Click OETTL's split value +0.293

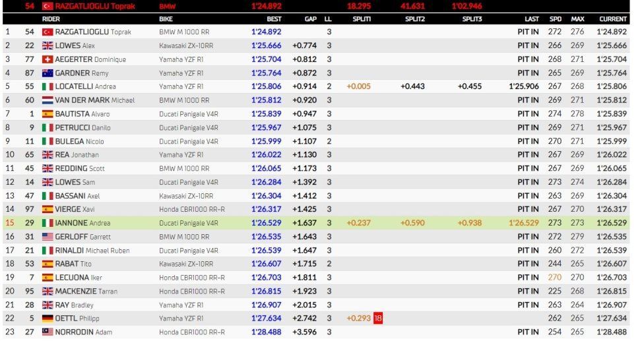pos(358,319)
